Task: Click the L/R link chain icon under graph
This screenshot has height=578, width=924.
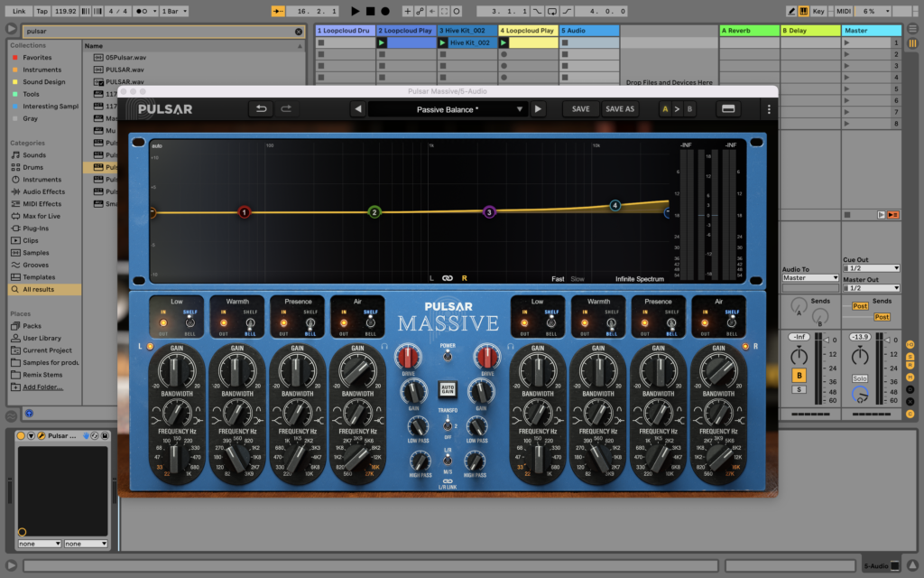Action: (448, 278)
